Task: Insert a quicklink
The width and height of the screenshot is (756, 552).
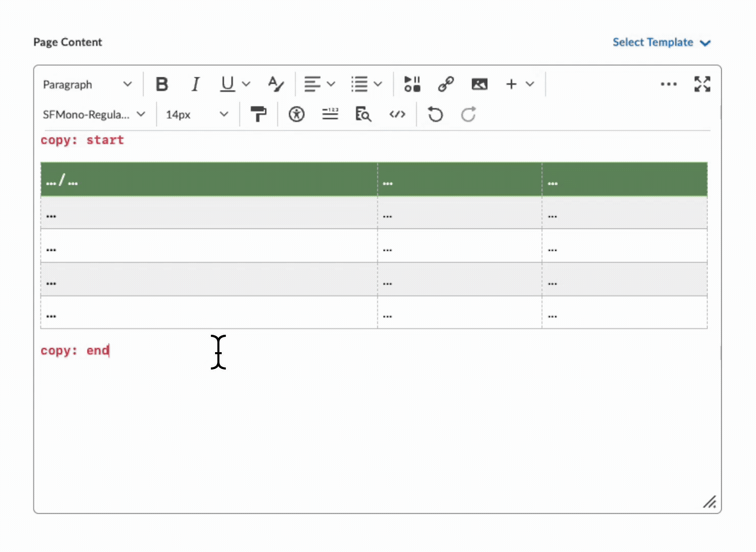Action: [446, 84]
